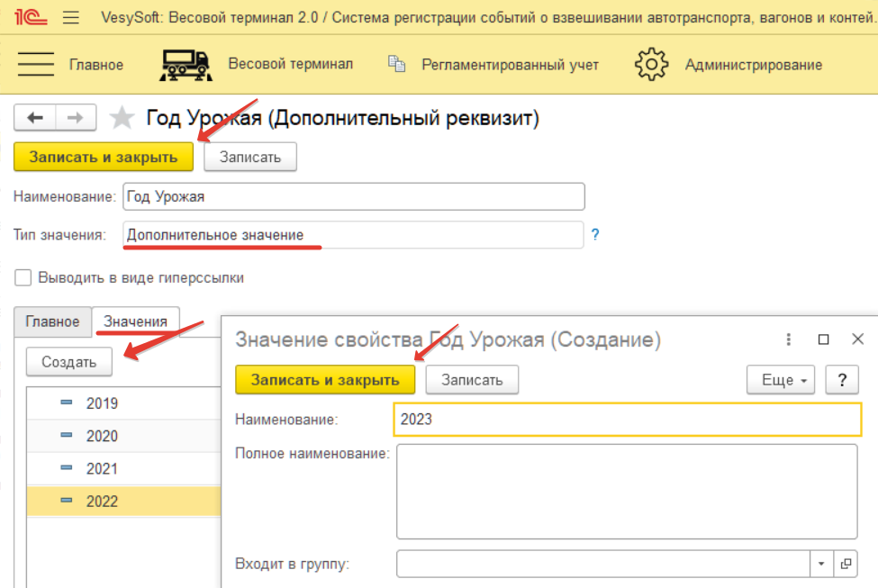The image size is (878, 588).
Task: Click the Полное наименование text area
Action: click(x=627, y=490)
